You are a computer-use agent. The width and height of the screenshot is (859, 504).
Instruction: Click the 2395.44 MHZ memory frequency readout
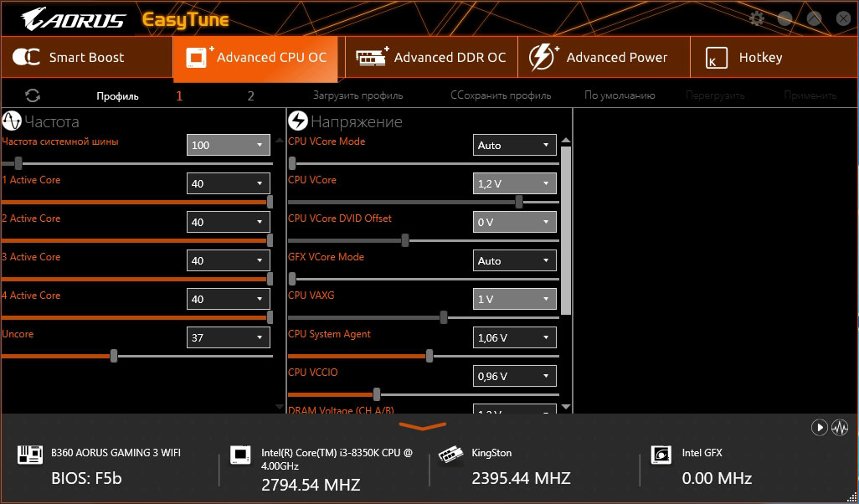pyautogui.click(x=521, y=478)
